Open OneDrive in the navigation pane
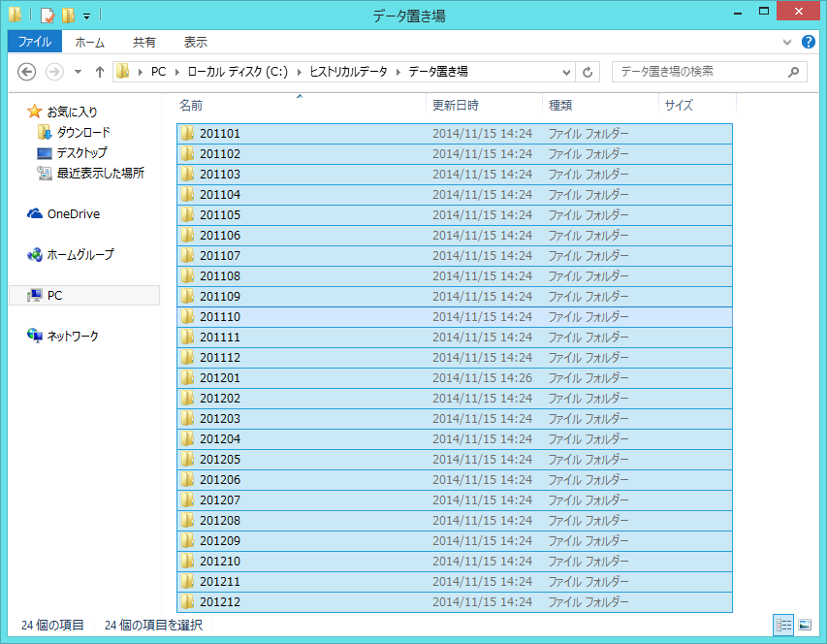The width and height of the screenshot is (827, 644). (x=73, y=214)
